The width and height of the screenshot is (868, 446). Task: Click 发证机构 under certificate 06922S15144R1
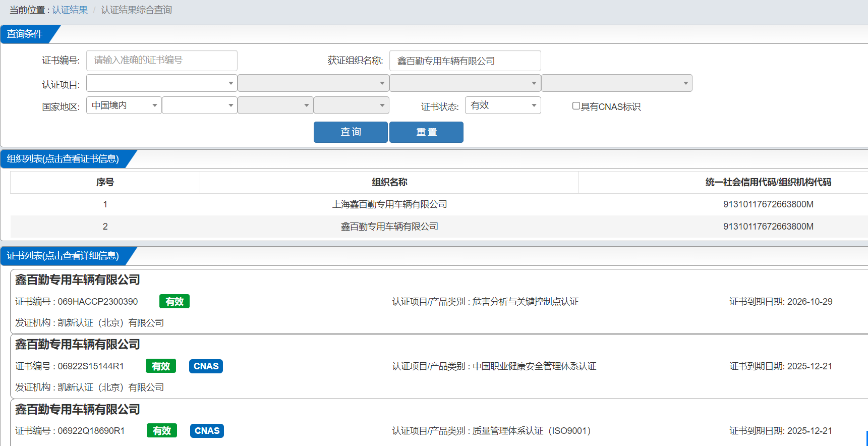click(x=89, y=387)
